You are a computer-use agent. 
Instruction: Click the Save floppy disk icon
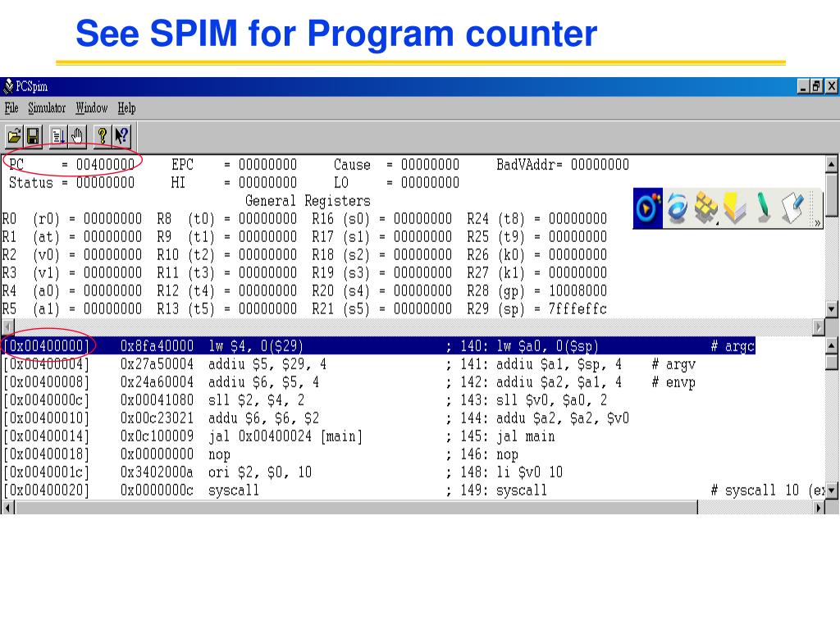tap(34, 136)
